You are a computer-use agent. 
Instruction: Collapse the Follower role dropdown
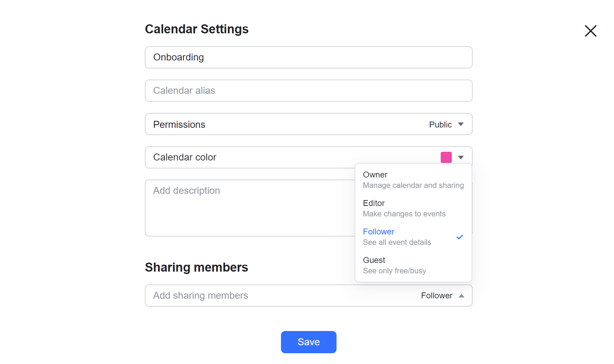click(x=462, y=296)
